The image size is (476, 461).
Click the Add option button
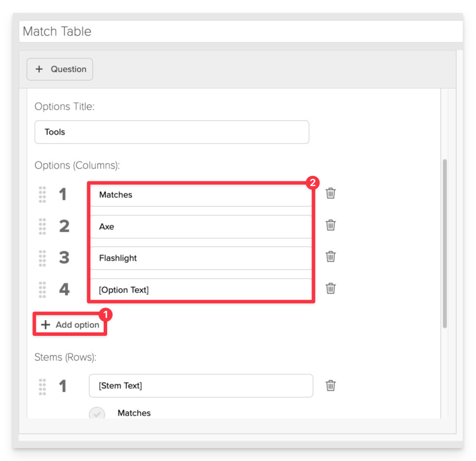70,325
